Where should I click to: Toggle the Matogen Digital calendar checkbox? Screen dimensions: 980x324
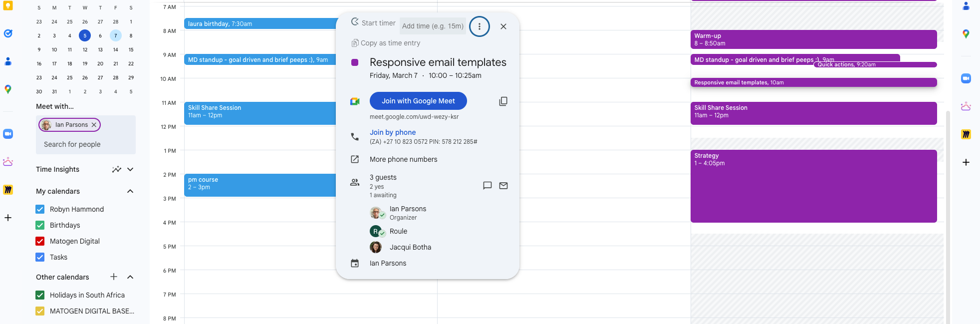pos(40,241)
